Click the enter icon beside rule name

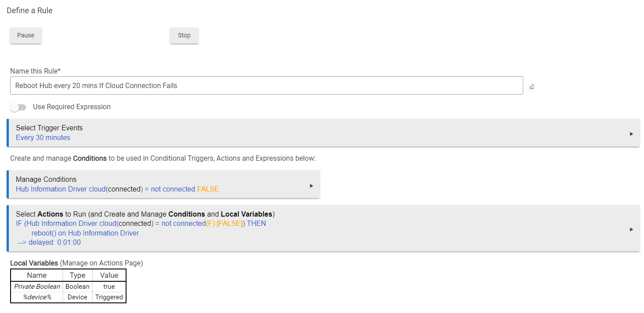coord(532,87)
